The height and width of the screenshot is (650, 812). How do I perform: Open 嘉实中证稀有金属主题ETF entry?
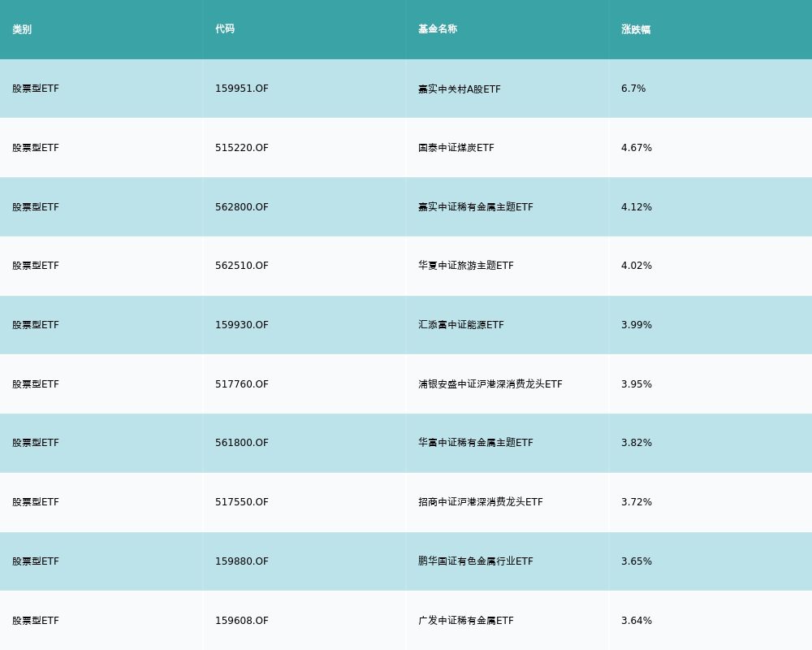pyautogui.click(x=476, y=207)
